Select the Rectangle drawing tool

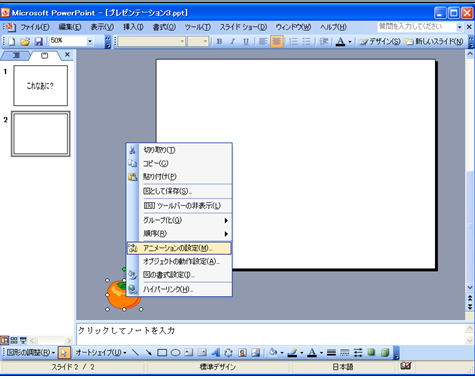pos(162,353)
